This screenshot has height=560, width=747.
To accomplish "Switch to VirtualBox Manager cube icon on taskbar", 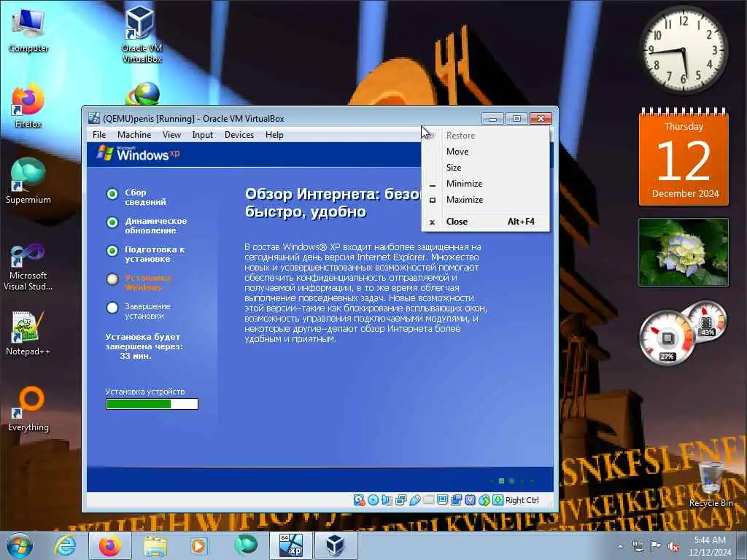I will pyautogui.click(x=335, y=545).
